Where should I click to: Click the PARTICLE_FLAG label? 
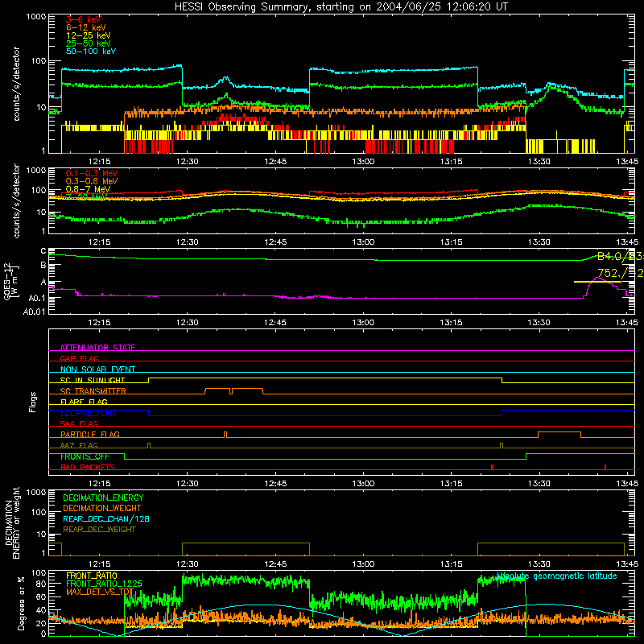[90, 434]
